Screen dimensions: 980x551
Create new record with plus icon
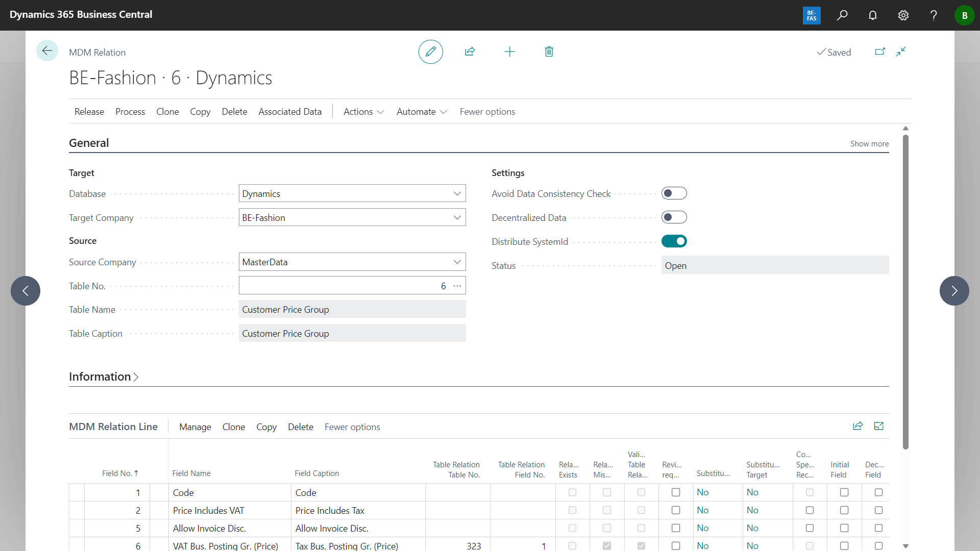tap(509, 52)
